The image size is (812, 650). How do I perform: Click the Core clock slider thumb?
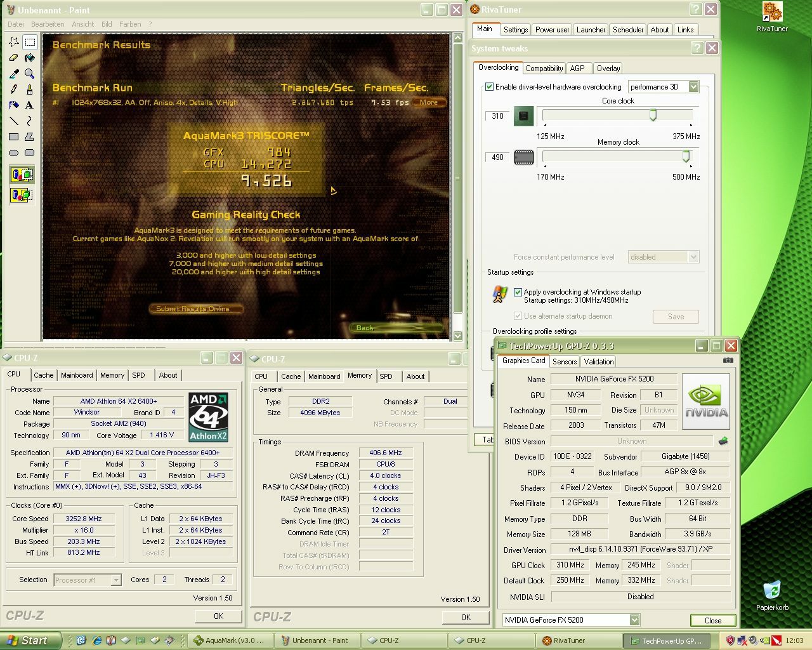(x=653, y=115)
